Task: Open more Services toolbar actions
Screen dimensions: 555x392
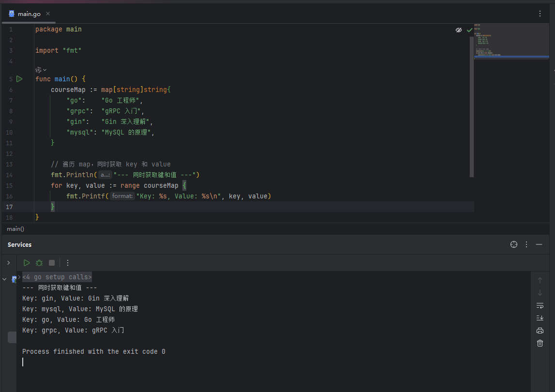Action: click(x=68, y=263)
